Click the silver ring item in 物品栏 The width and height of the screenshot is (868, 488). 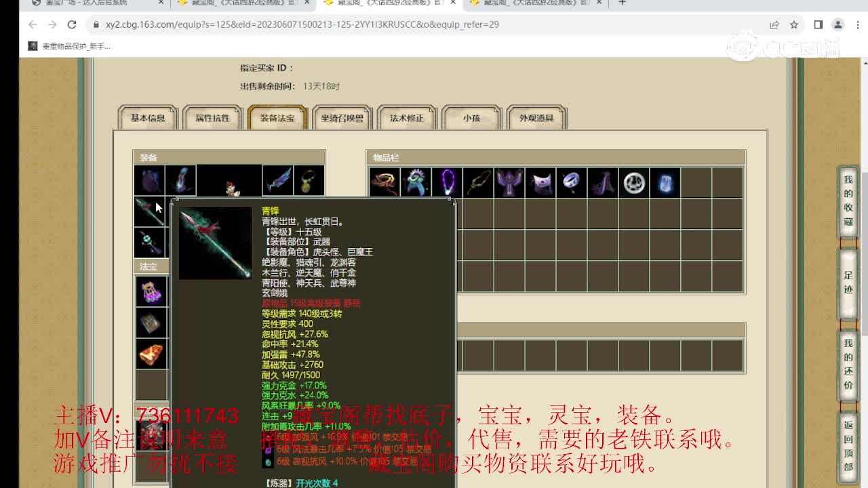(x=571, y=182)
